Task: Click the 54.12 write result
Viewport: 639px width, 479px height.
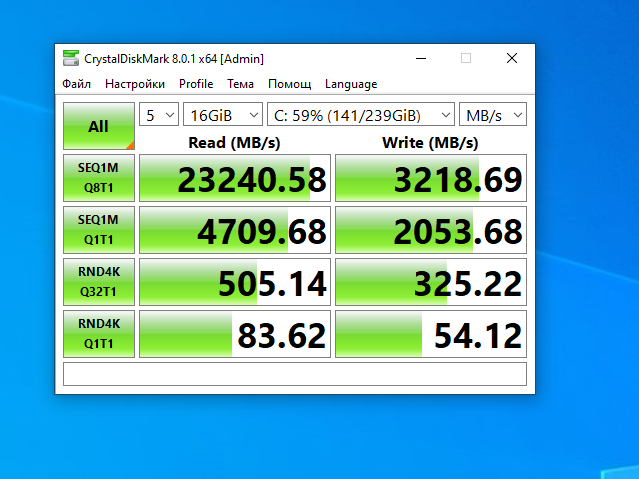Action: [x=431, y=334]
